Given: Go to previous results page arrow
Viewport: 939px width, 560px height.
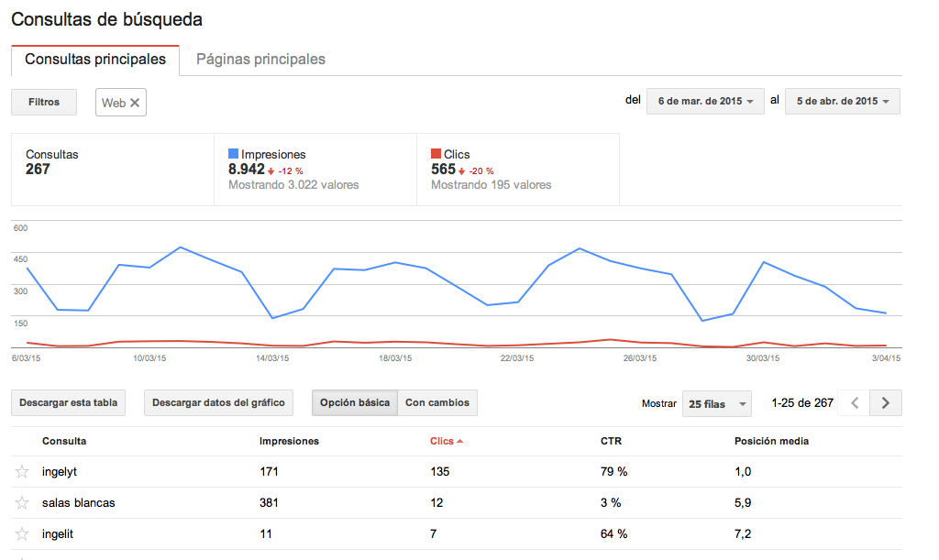Looking at the screenshot, I should [854, 402].
